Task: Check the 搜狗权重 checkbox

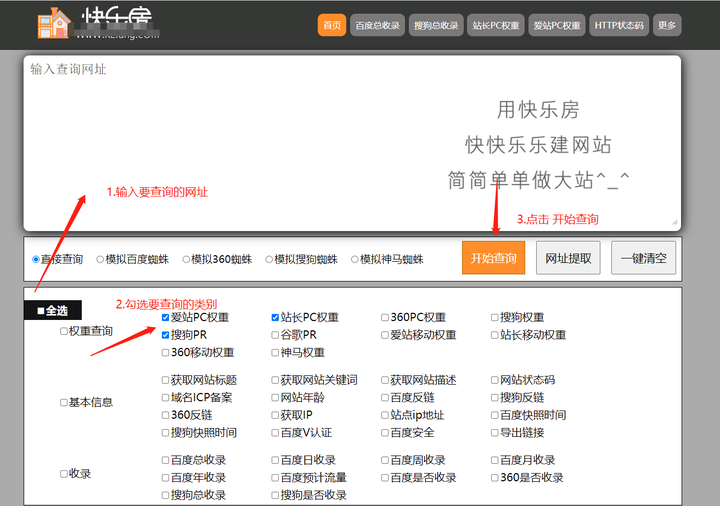Action: coord(495,317)
